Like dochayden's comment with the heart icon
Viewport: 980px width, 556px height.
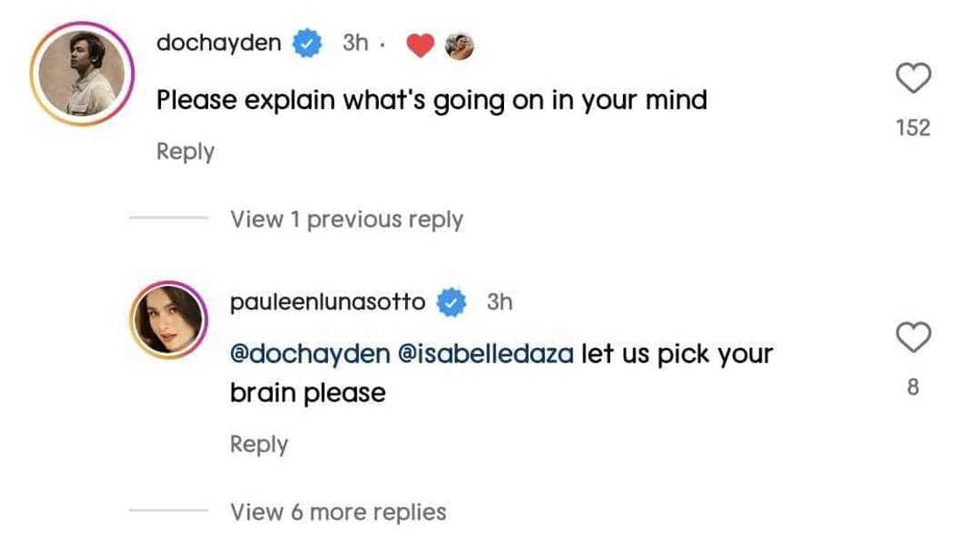[913, 80]
